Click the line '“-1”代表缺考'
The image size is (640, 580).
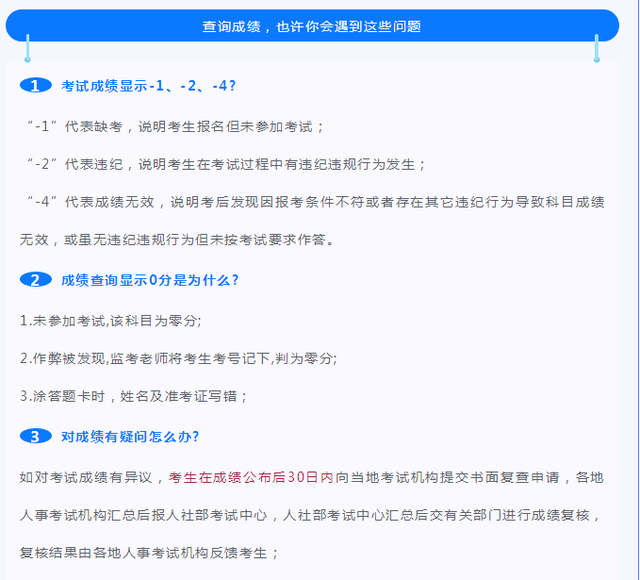click(x=174, y=127)
